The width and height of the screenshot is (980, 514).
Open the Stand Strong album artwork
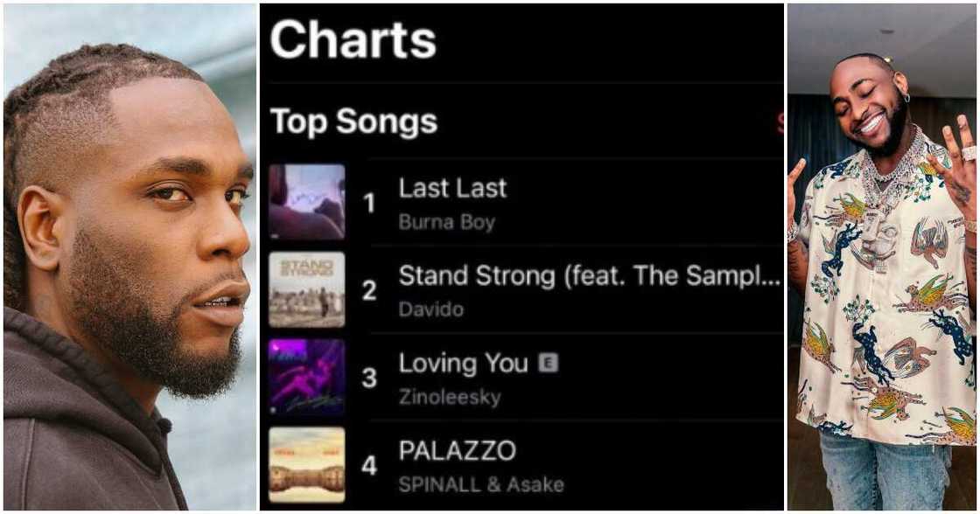point(306,289)
